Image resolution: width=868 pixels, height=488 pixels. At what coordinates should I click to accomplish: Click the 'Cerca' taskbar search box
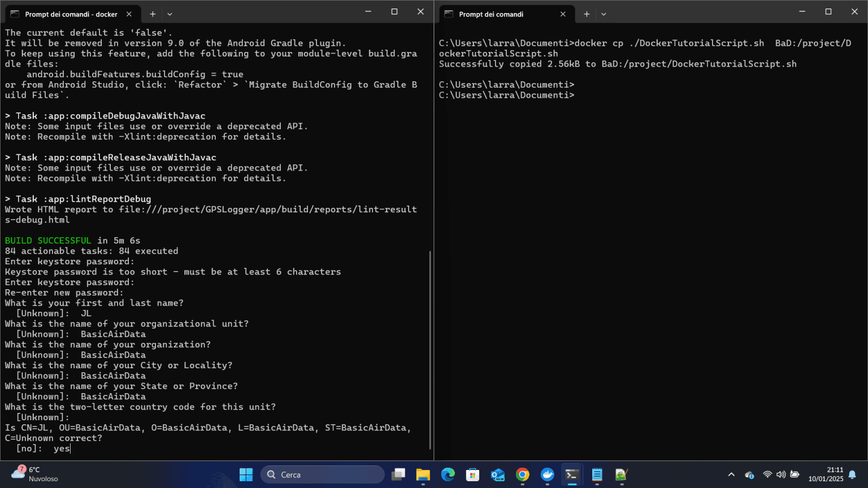coord(322,474)
